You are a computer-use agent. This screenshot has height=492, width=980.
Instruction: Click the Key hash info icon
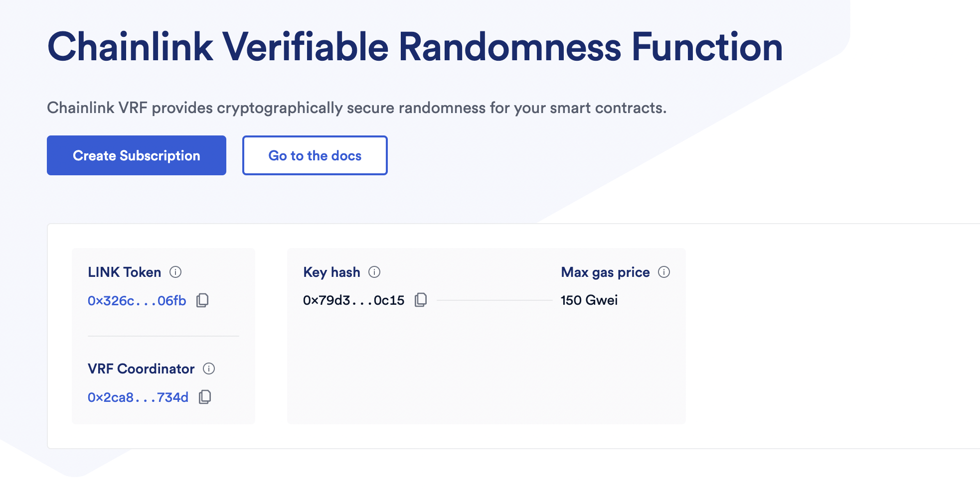point(375,272)
